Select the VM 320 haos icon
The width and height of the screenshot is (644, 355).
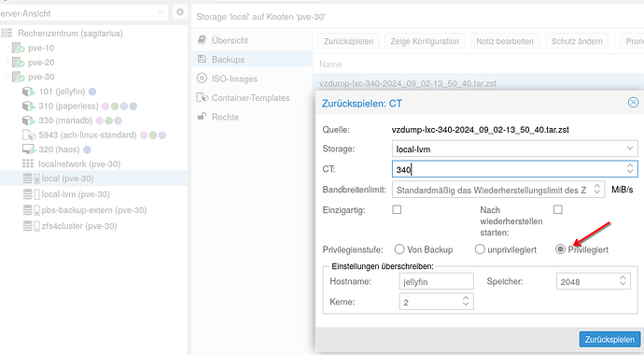(x=29, y=149)
